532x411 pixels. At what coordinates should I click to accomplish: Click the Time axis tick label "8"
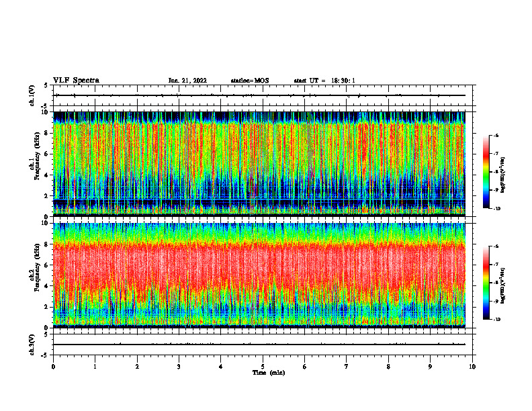[388, 367]
